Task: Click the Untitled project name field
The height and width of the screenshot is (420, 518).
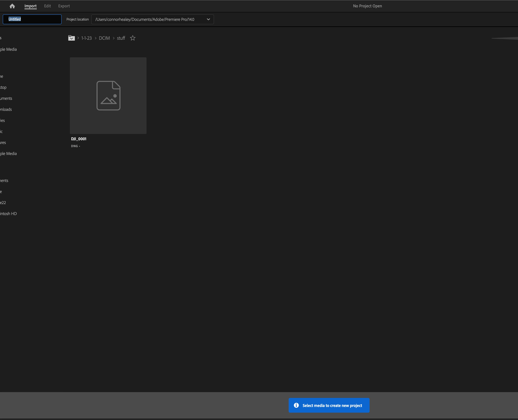Action: coord(32,19)
